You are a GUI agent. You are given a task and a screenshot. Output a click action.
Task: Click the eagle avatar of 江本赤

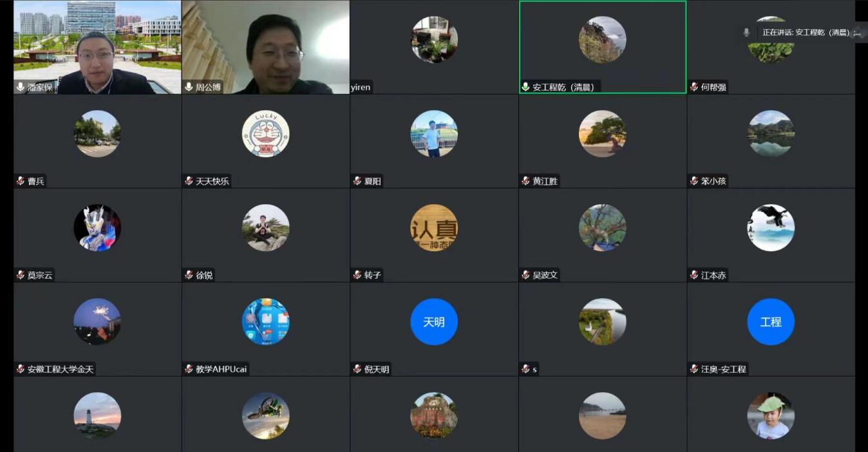tap(771, 227)
